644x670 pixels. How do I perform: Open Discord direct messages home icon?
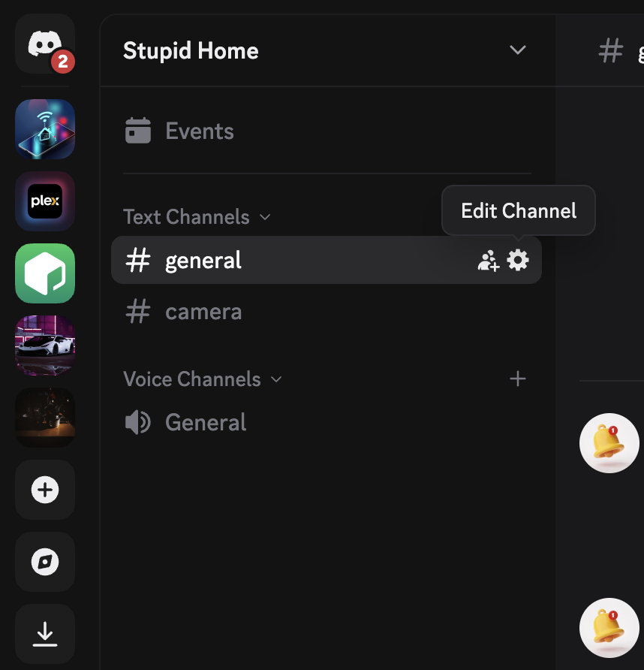click(45, 44)
